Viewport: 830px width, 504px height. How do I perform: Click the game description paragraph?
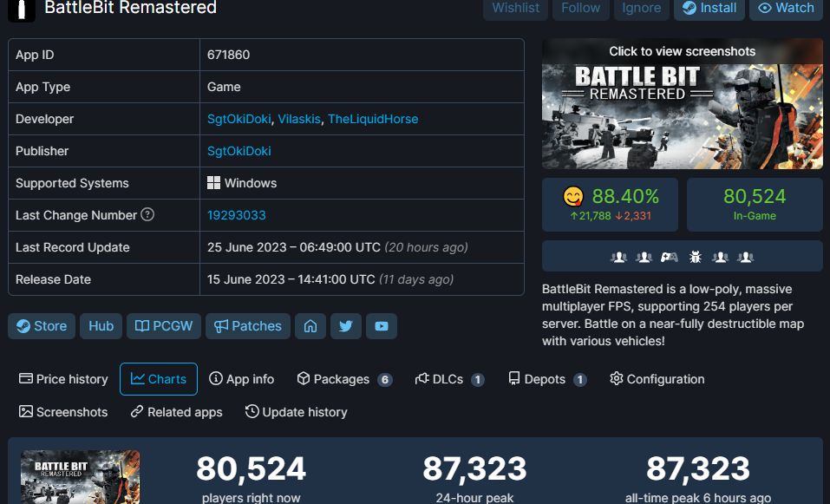point(673,315)
